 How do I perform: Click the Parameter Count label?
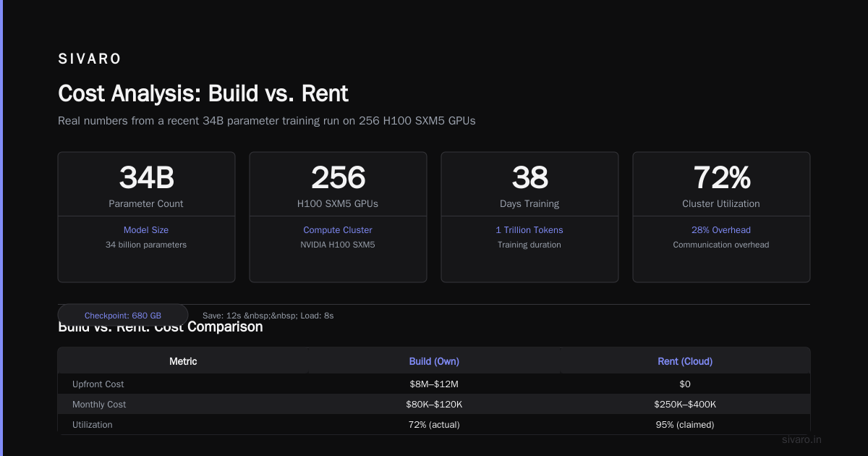tap(146, 204)
